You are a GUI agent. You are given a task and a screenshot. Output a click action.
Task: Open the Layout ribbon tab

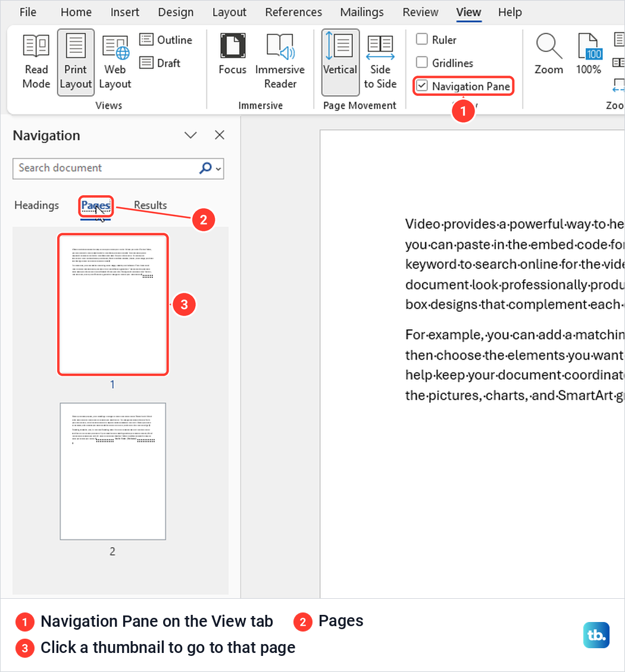click(x=229, y=12)
